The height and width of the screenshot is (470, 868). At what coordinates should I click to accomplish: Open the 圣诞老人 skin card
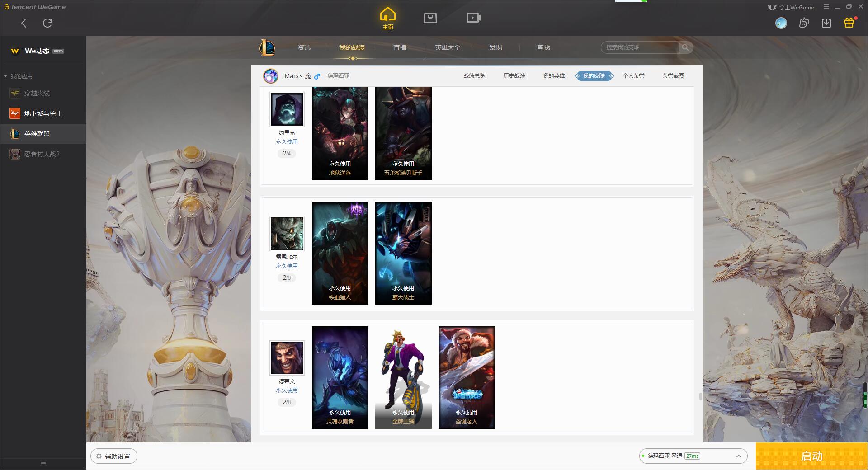tap(467, 377)
